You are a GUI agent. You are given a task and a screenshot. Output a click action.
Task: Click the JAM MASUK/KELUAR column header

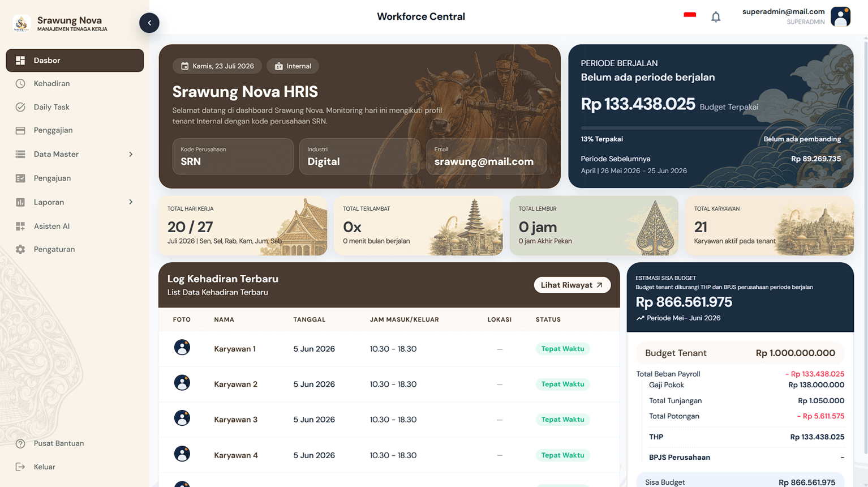pyautogui.click(x=404, y=320)
